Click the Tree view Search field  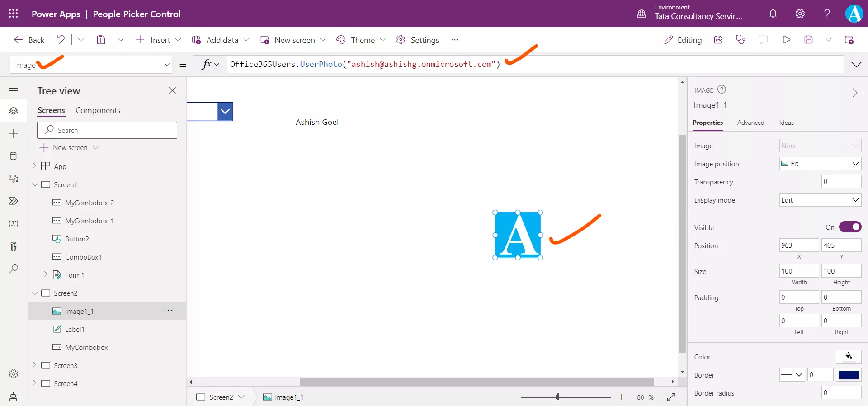tap(107, 130)
